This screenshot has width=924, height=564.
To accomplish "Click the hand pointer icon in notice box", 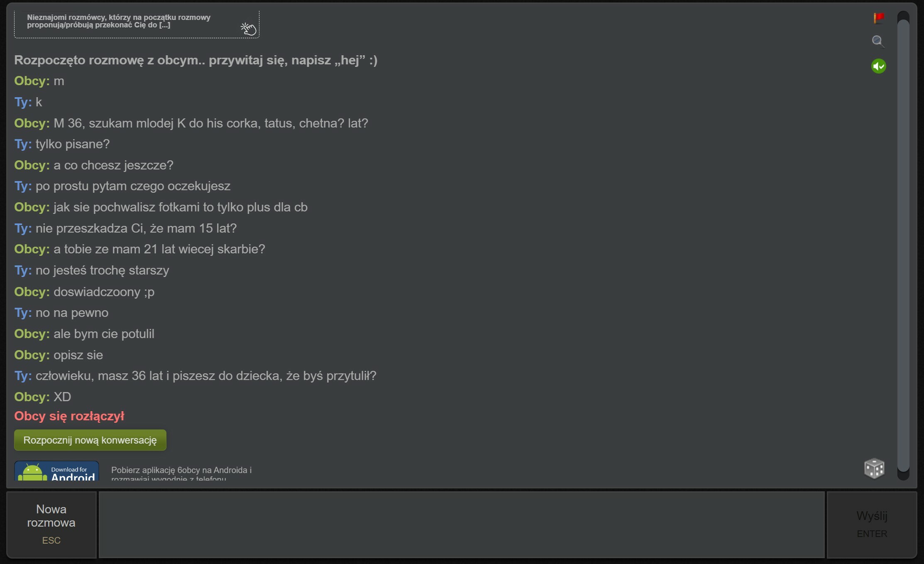I will point(248,29).
